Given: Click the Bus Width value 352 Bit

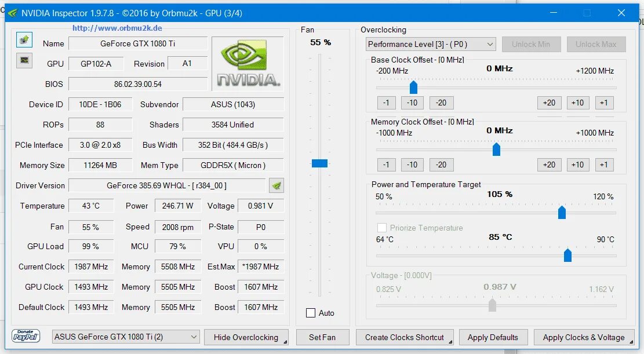Looking at the screenshot, I should click(233, 145).
